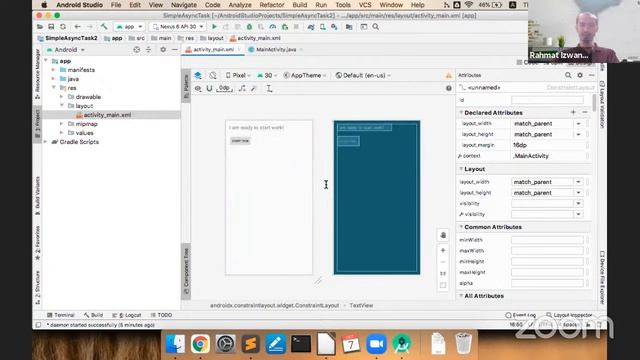Click the Profile app gauge icon
This screenshot has height=360, width=640.
273,27
